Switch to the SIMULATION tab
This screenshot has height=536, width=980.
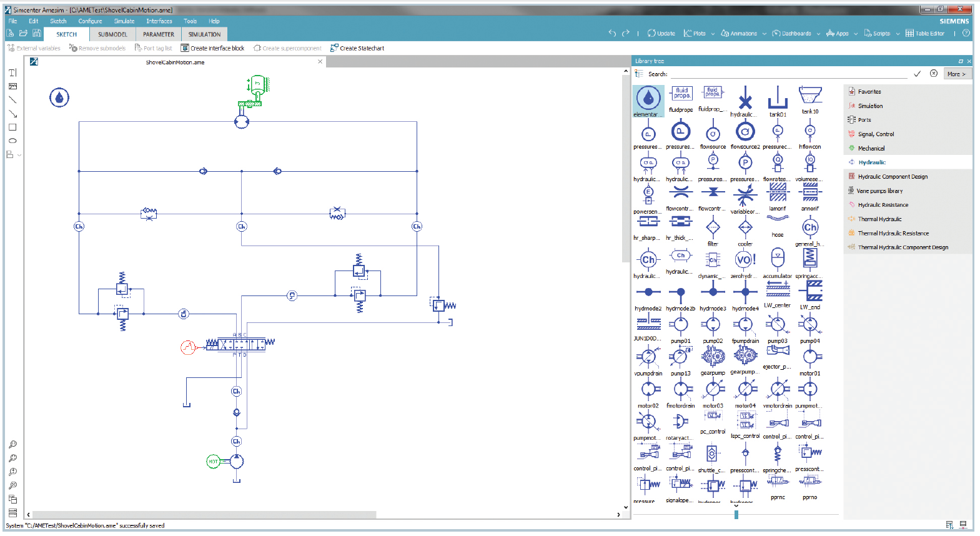tap(204, 34)
